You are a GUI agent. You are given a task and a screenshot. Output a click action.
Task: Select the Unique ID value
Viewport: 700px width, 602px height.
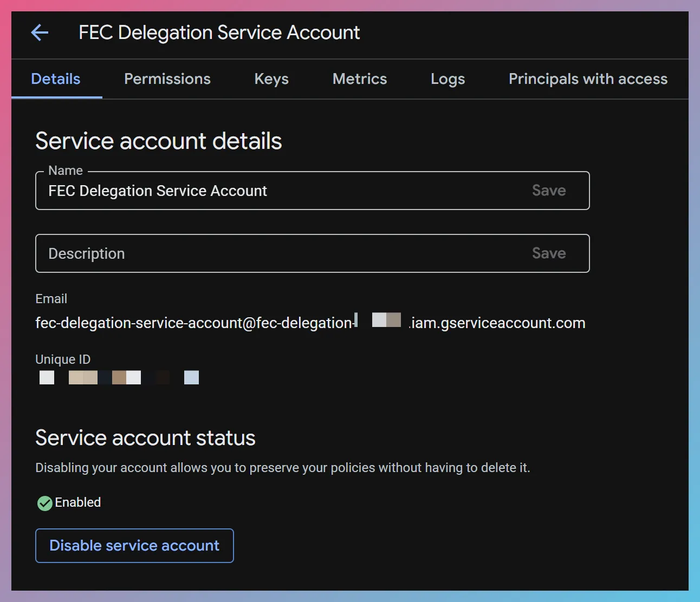coord(119,377)
